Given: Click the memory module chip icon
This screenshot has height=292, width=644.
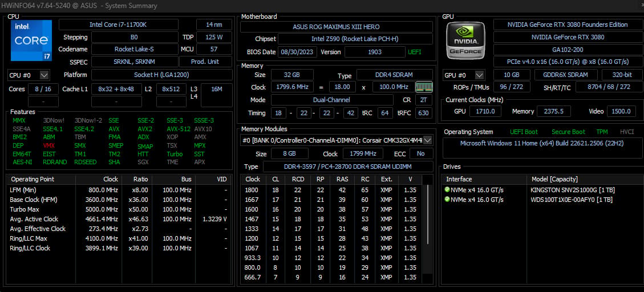Looking at the screenshot, I should point(424,87).
